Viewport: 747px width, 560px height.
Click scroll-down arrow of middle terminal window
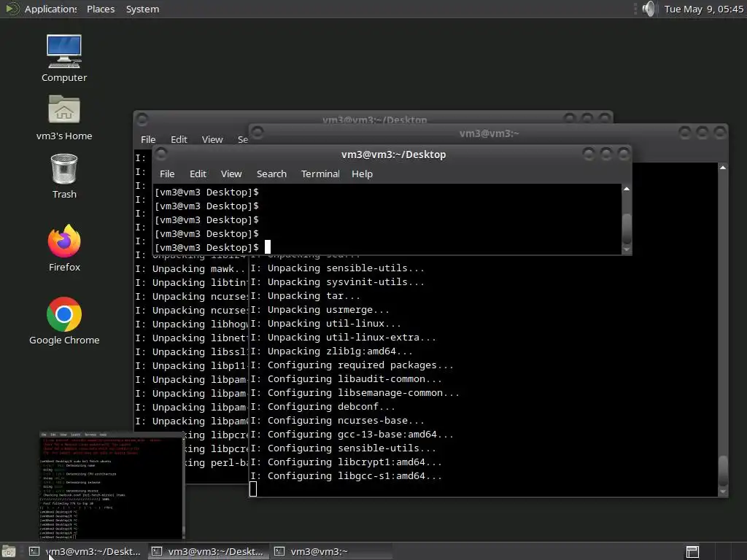pos(723,491)
